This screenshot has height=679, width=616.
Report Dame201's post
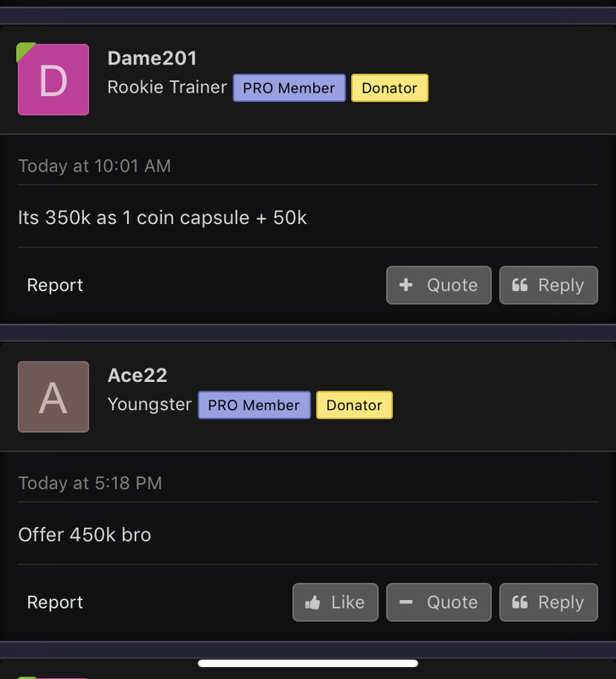[x=55, y=285]
